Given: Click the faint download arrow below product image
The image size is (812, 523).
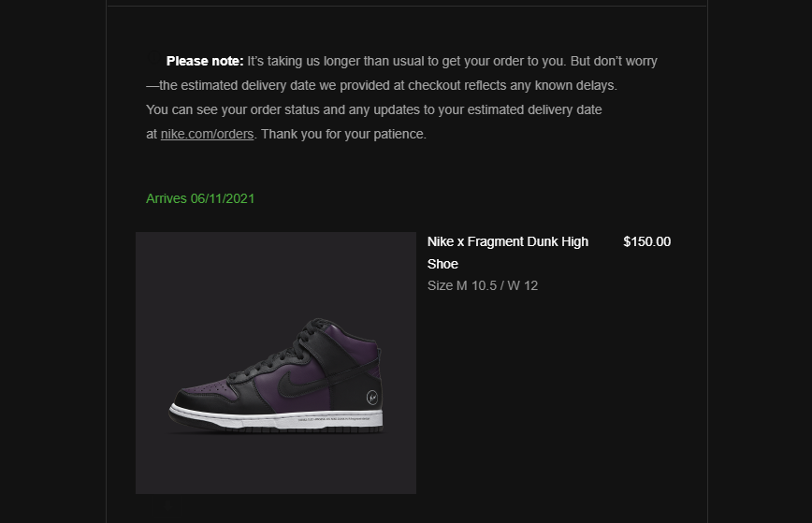Looking at the screenshot, I should coord(167,504).
